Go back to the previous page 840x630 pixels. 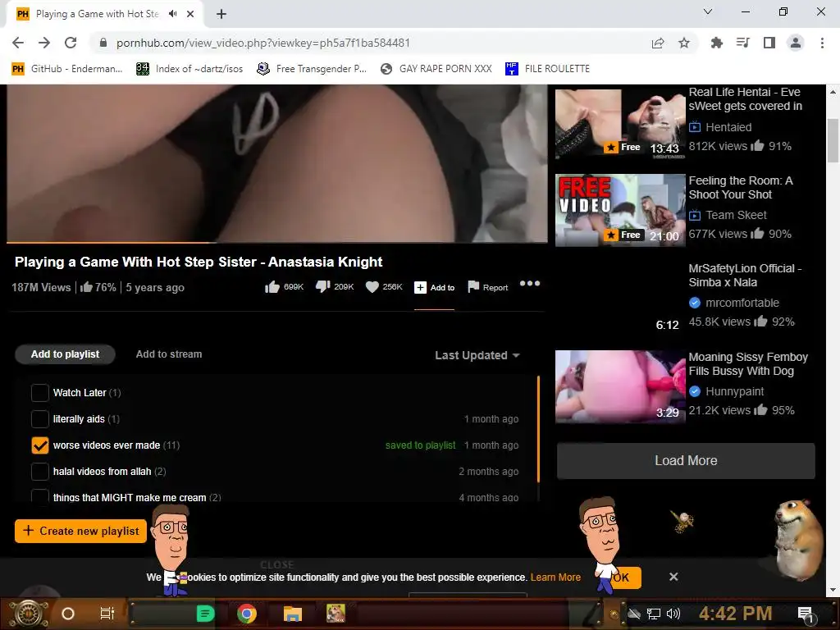click(x=18, y=43)
